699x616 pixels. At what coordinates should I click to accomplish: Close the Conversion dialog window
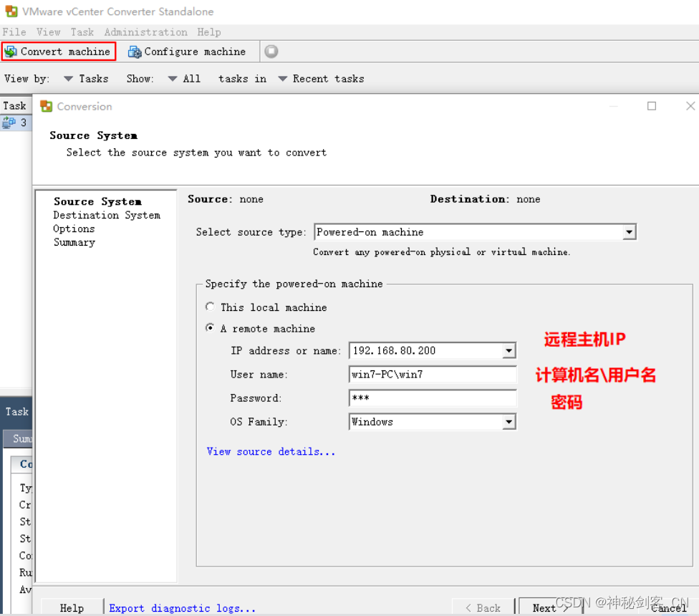click(x=690, y=106)
